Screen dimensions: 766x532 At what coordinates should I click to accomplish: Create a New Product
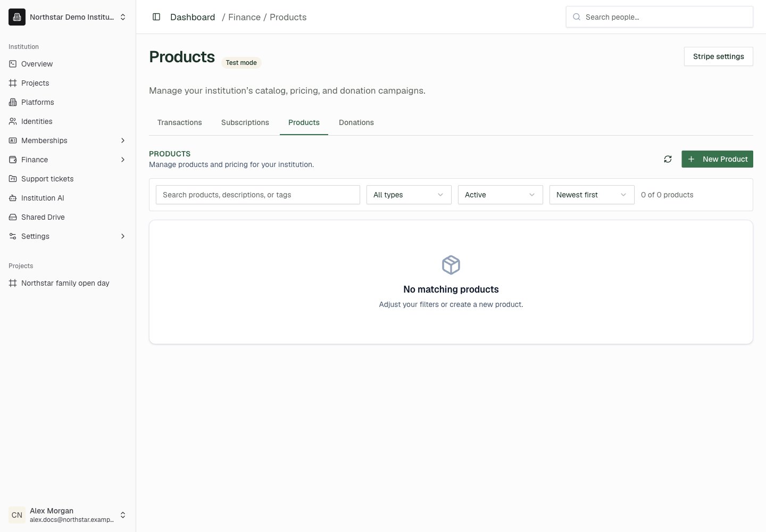tap(717, 159)
